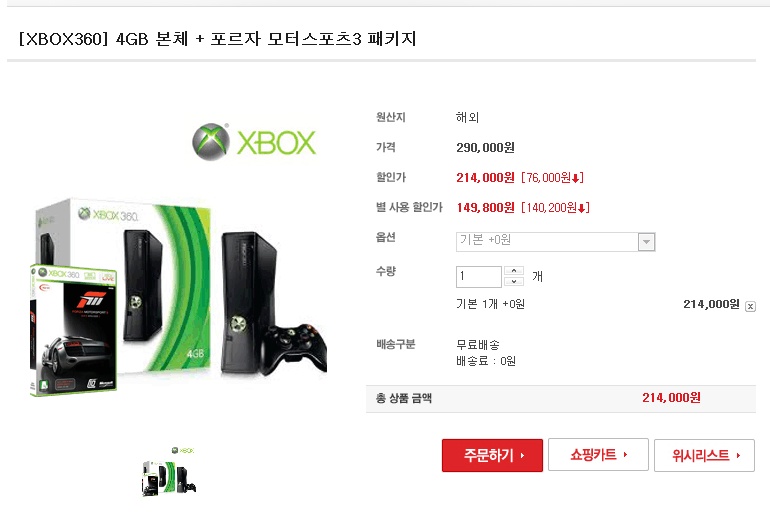The width and height of the screenshot is (770, 521).
Task: Click the quantity input field
Action: [x=478, y=276]
